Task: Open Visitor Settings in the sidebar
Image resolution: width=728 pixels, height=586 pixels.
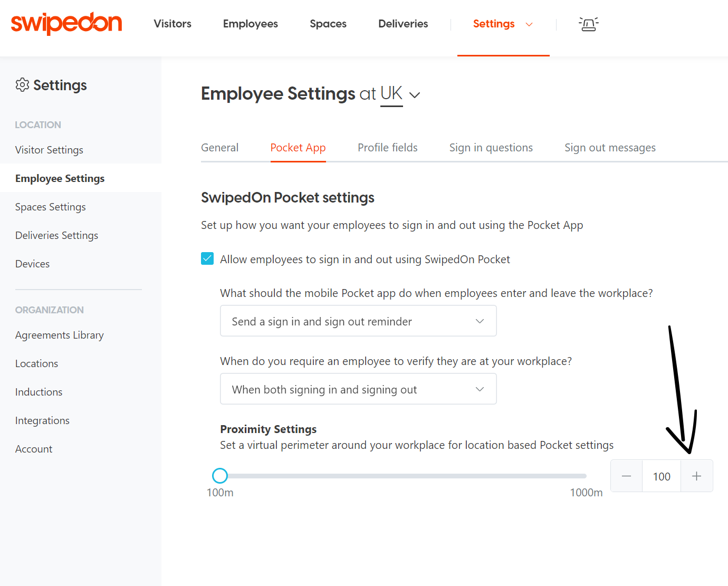Action: [49, 150]
